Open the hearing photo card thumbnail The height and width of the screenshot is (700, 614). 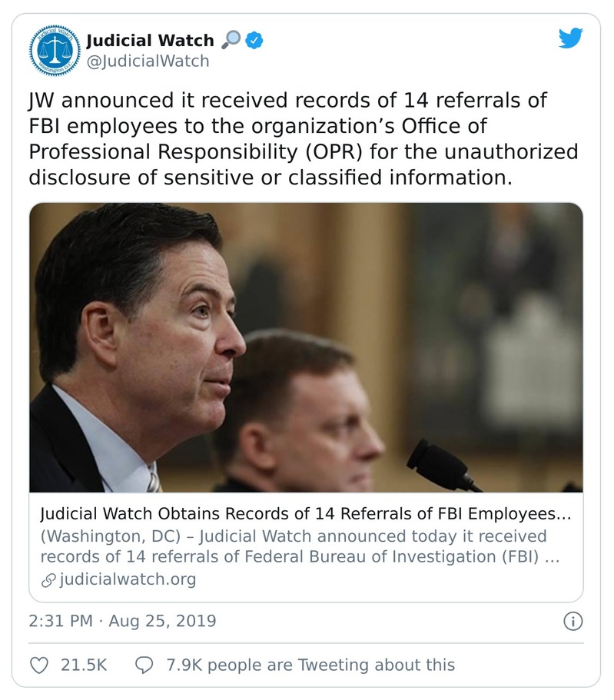pos(306,347)
